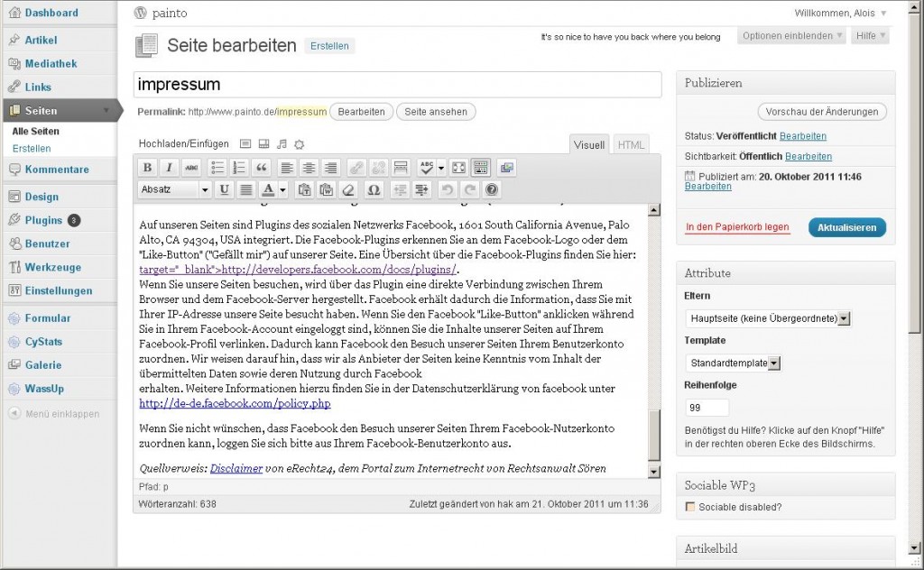
Task: Toggle the kitchen sink toolbar row
Action: 481,168
